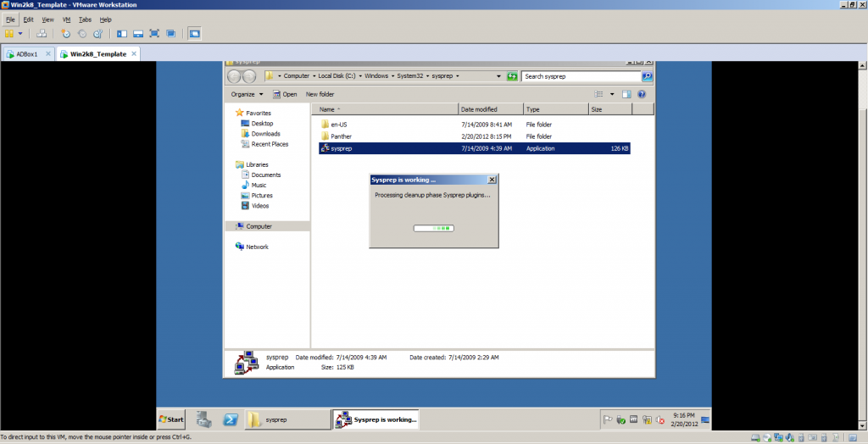Open the View menu in VMware

click(48, 19)
